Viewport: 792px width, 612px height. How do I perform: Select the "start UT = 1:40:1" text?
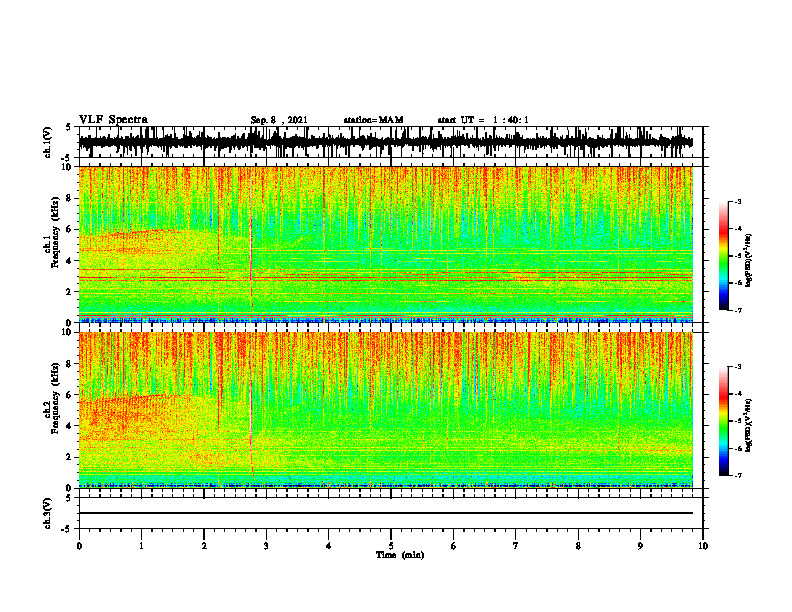point(483,120)
